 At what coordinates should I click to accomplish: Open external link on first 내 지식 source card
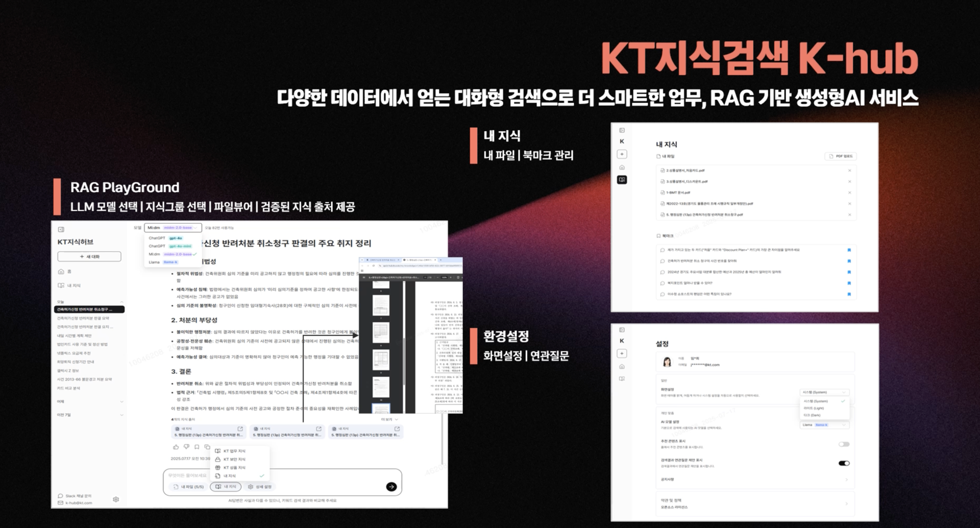tap(240, 428)
